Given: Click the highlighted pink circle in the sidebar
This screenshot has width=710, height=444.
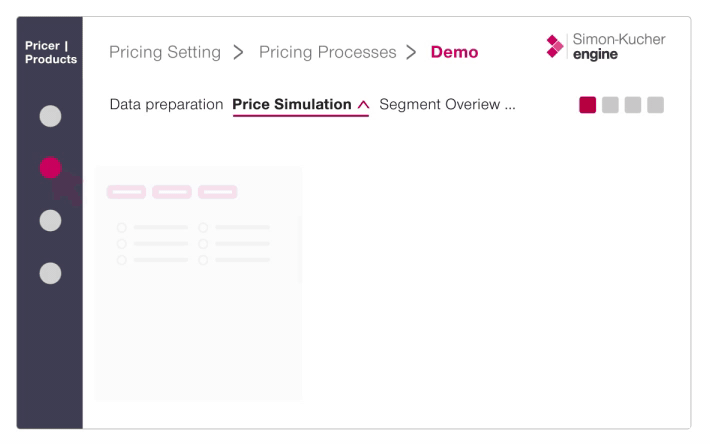Looking at the screenshot, I should click(50, 167).
